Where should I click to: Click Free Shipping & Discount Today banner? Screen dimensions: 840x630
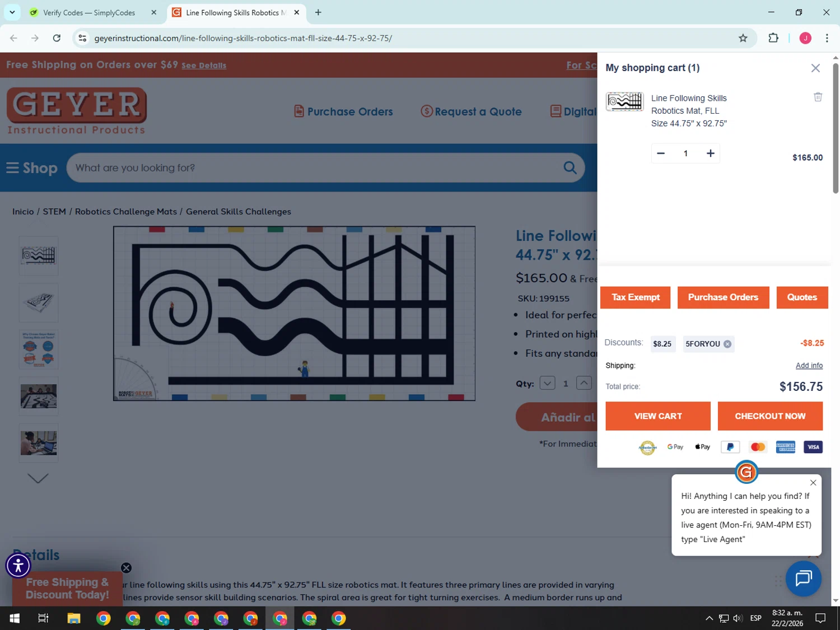click(x=67, y=589)
